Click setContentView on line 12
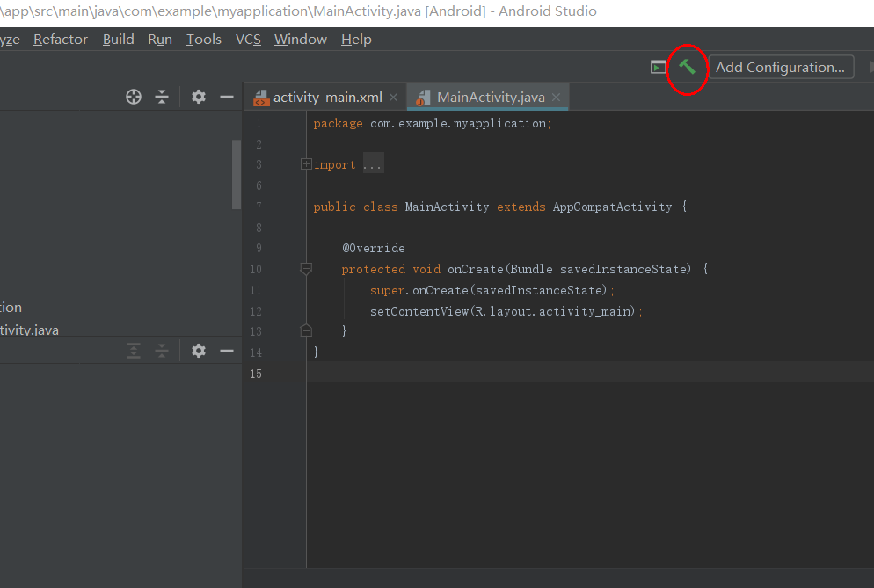Viewport: 874px width, 588px height. (419, 311)
